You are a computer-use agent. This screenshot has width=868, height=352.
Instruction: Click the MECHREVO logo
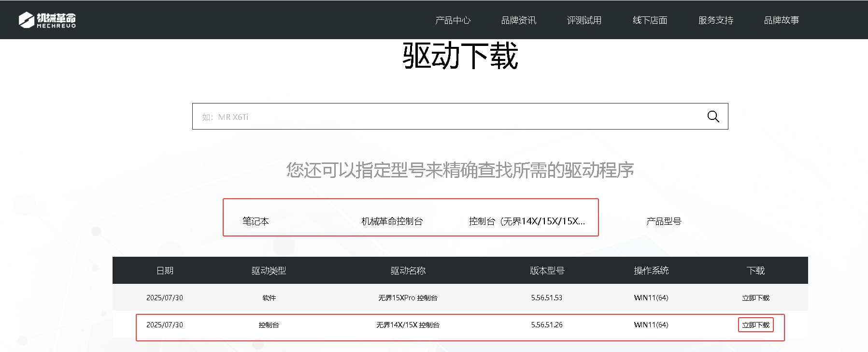(47, 20)
